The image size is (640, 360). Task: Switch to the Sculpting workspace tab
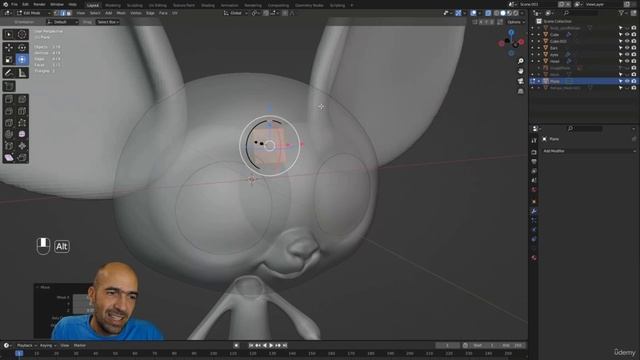coord(134,5)
